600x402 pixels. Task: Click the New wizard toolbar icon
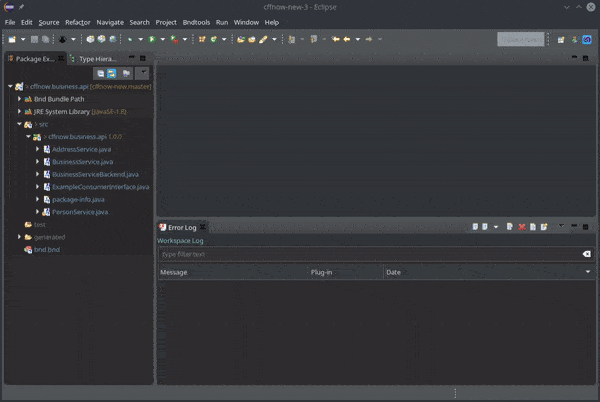point(12,39)
